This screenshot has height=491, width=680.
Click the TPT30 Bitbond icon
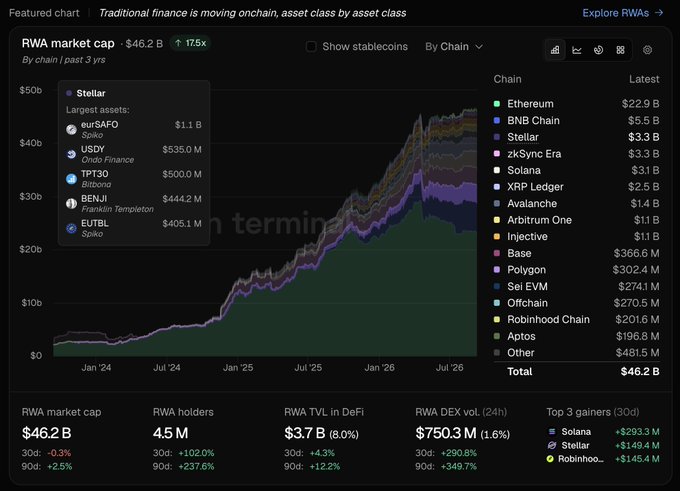click(x=72, y=179)
